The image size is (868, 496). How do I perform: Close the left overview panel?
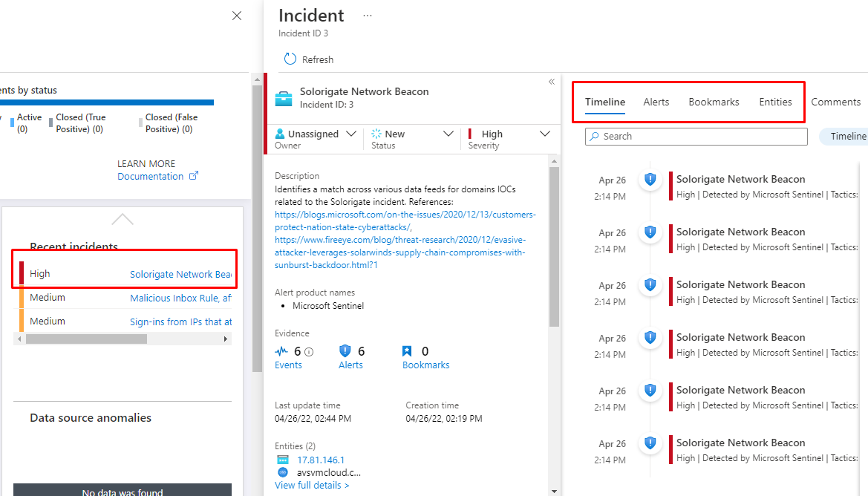[x=237, y=16]
